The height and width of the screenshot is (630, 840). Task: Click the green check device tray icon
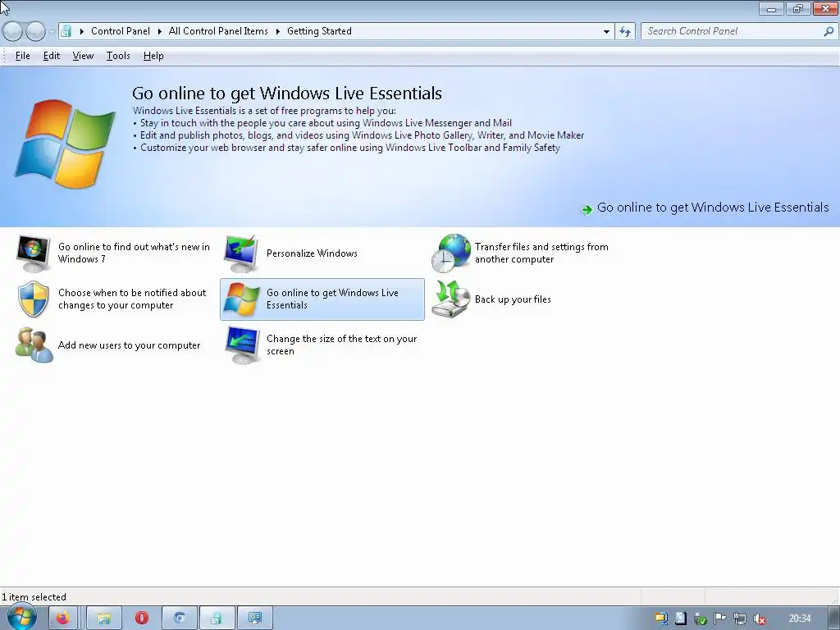click(x=701, y=619)
